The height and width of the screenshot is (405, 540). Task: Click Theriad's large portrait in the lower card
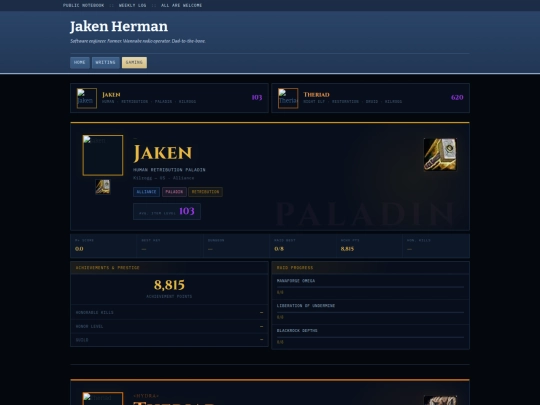point(103,398)
